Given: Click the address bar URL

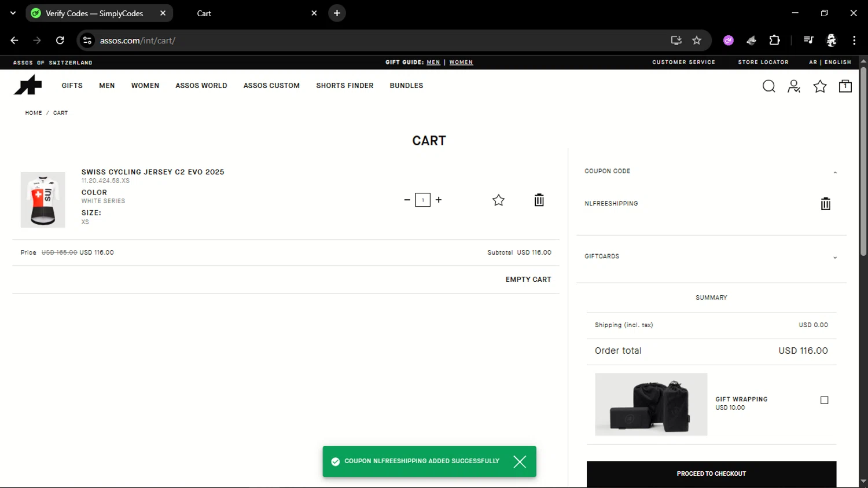Looking at the screenshot, I should [138, 41].
